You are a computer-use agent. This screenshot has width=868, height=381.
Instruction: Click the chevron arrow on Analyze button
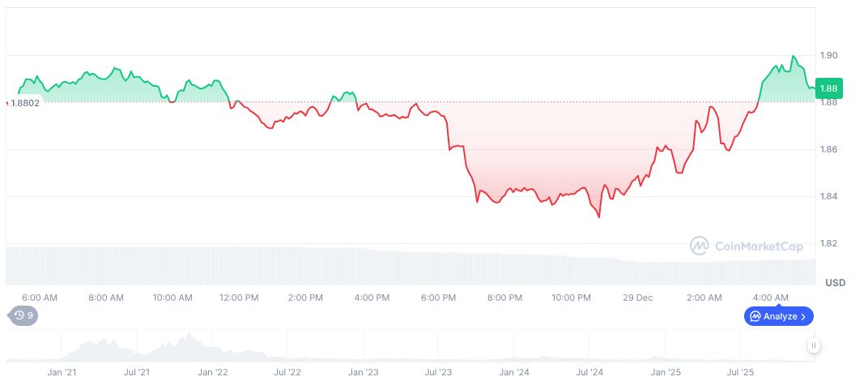tap(803, 316)
